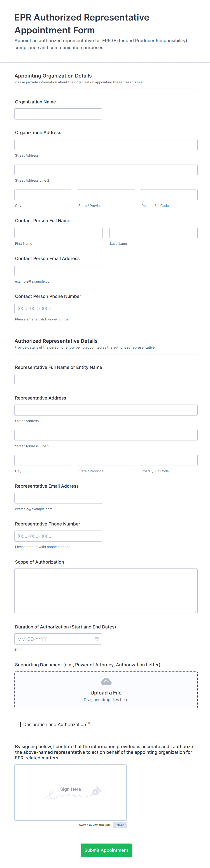210x868 pixels.
Task: Open the calendar date picker icon
Action: click(97, 639)
